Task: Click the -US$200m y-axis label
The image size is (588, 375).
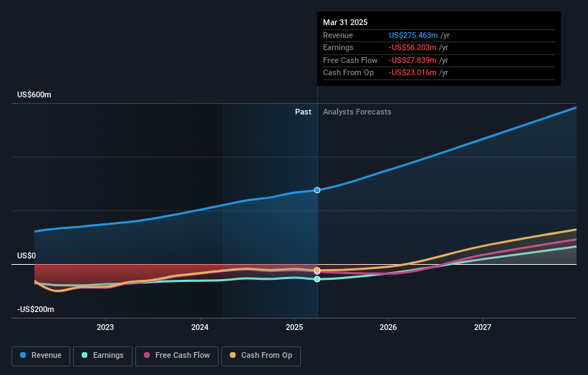Action: click(36, 309)
